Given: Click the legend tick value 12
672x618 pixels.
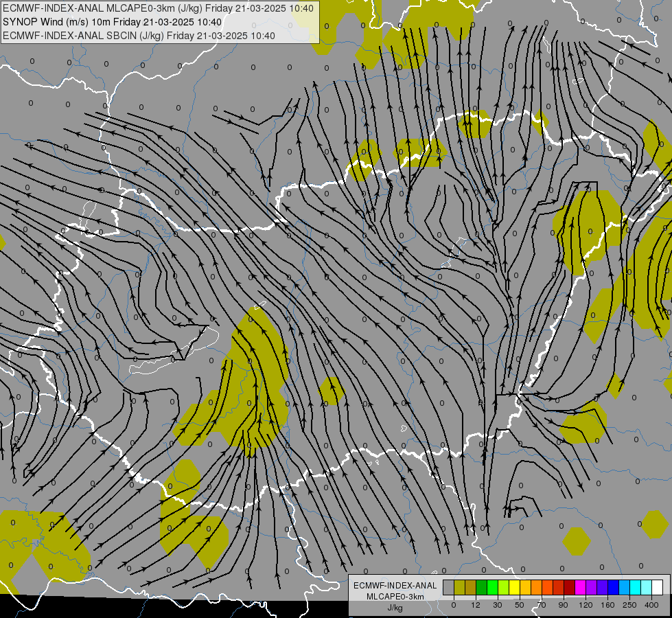Looking at the screenshot, I should coord(475,605).
